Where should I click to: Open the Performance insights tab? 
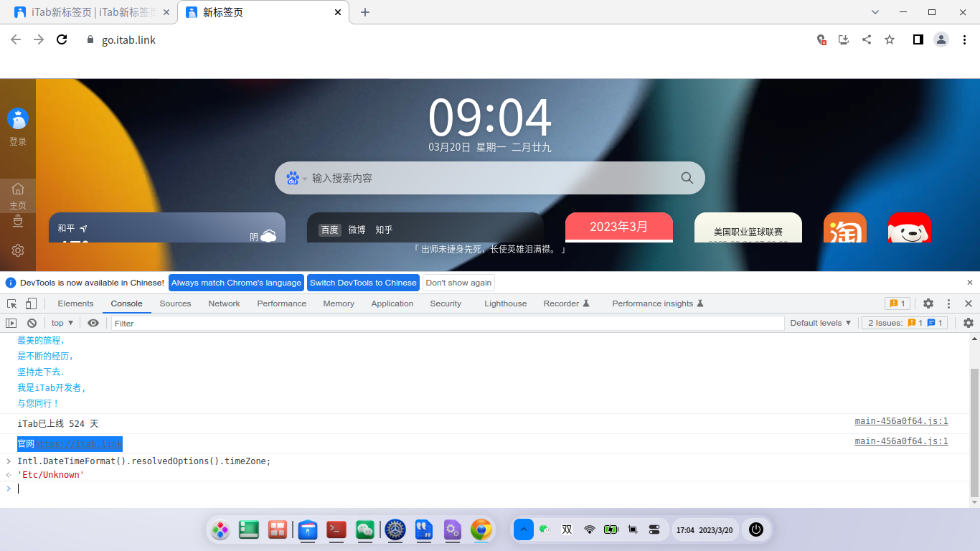tap(657, 303)
